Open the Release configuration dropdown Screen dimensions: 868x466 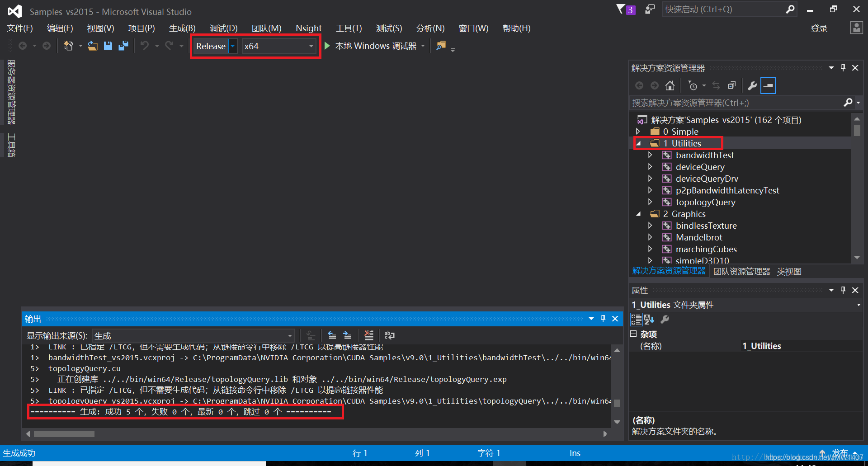click(x=232, y=46)
